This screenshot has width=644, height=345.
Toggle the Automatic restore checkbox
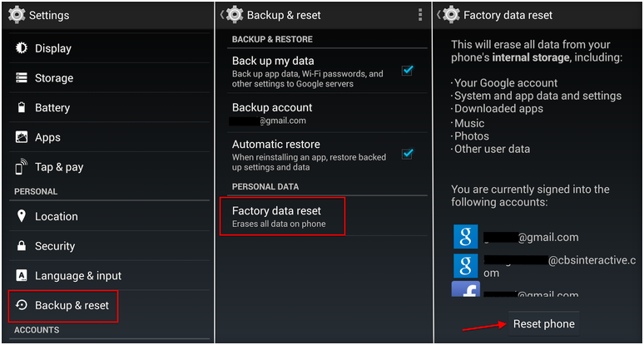pyautogui.click(x=407, y=154)
